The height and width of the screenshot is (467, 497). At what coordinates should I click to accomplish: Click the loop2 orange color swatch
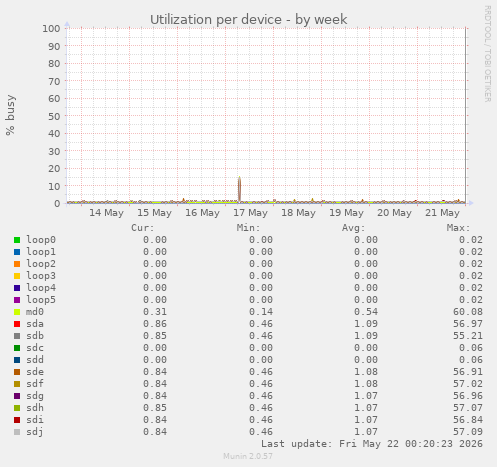click(17, 264)
